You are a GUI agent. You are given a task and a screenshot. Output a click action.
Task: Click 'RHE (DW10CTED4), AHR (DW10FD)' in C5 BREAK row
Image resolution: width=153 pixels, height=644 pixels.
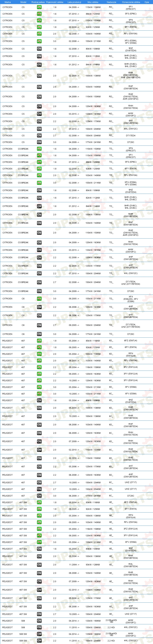coord(131,233)
